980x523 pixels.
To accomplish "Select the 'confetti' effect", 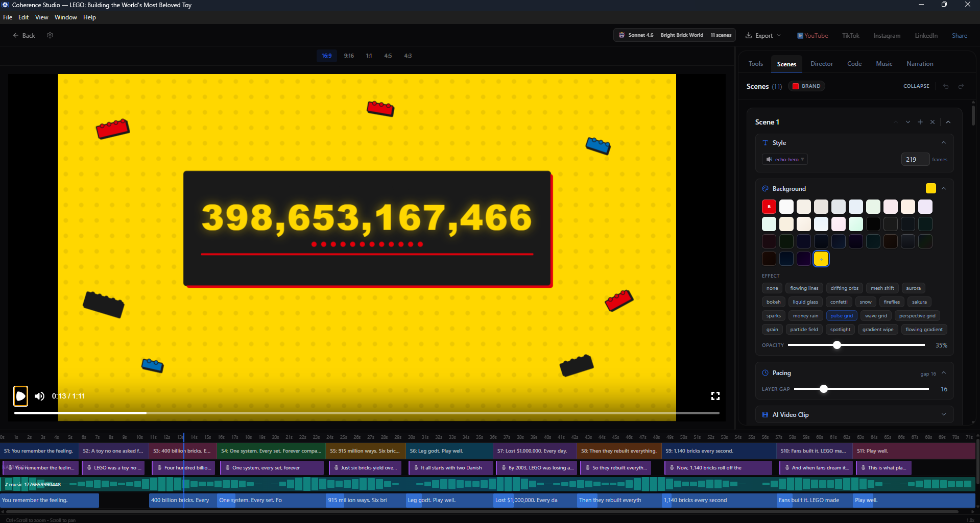I will (x=839, y=302).
